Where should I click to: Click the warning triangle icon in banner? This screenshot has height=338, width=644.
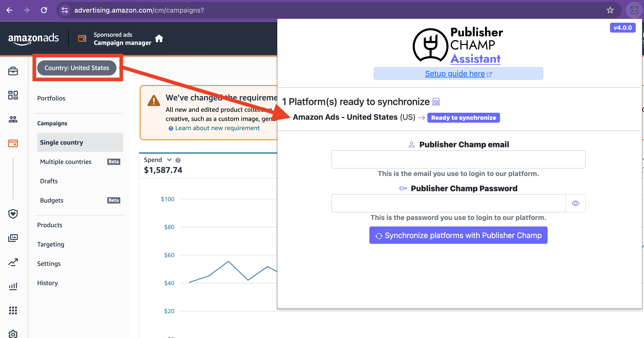154,100
